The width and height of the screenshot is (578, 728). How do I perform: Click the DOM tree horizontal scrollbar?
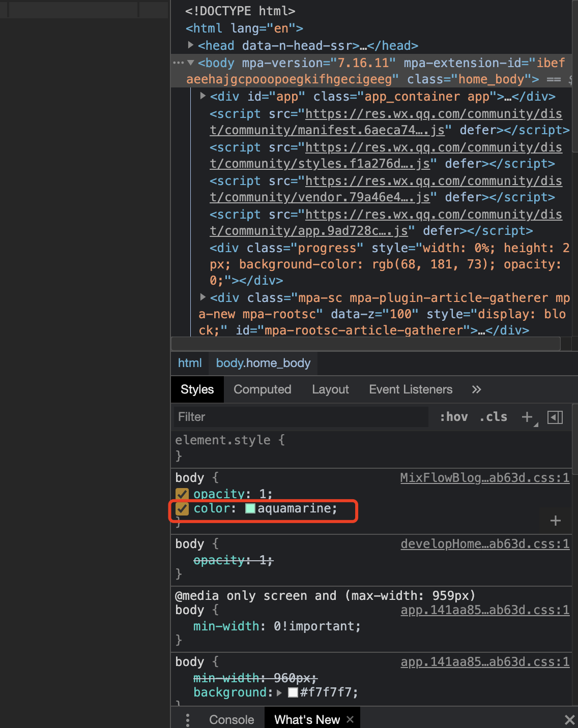[366, 344]
